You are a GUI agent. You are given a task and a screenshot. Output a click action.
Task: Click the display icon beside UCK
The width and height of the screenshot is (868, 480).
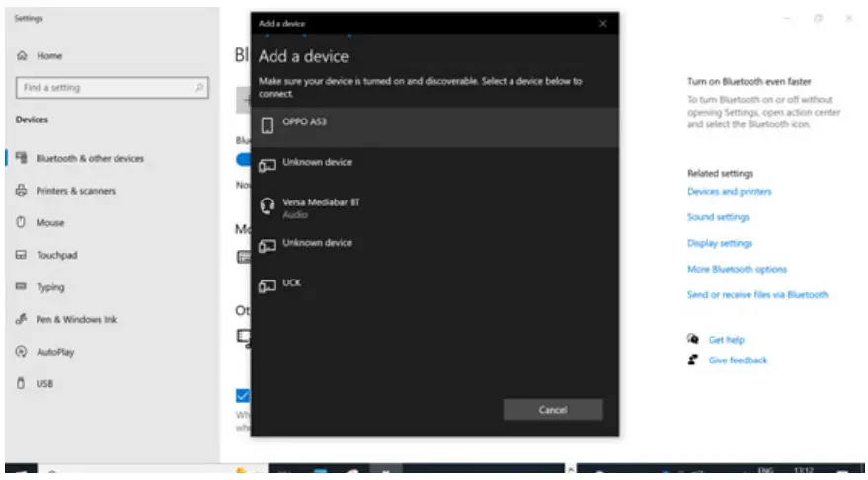[267, 286]
